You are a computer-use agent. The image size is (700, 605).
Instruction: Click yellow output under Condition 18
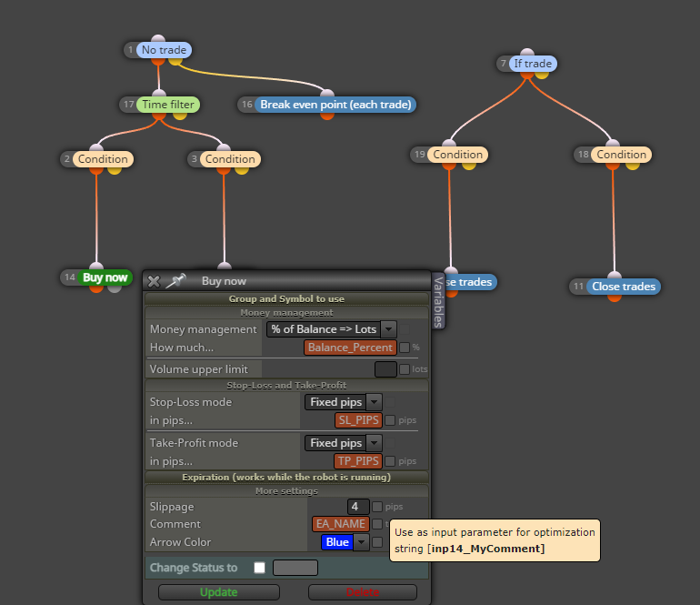[633, 166]
